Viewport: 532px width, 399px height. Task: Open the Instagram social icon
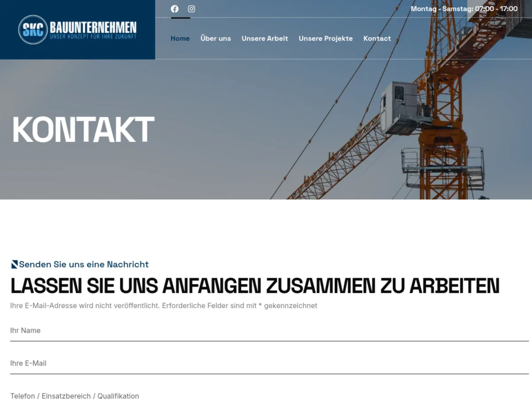pyautogui.click(x=192, y=9)
